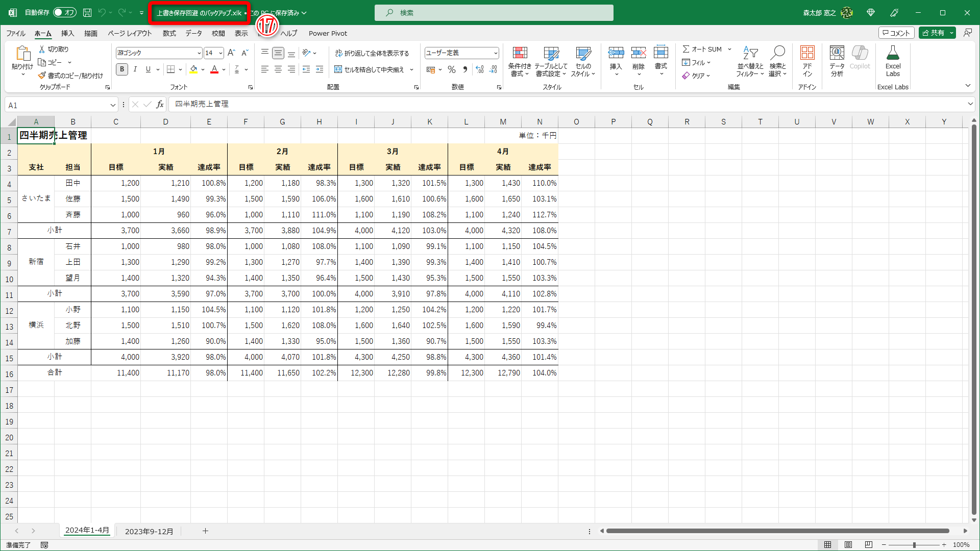The width and height of the screenshot is (980, 551).
Task: Expand the formula bar chevron
Action: (970, 104)
